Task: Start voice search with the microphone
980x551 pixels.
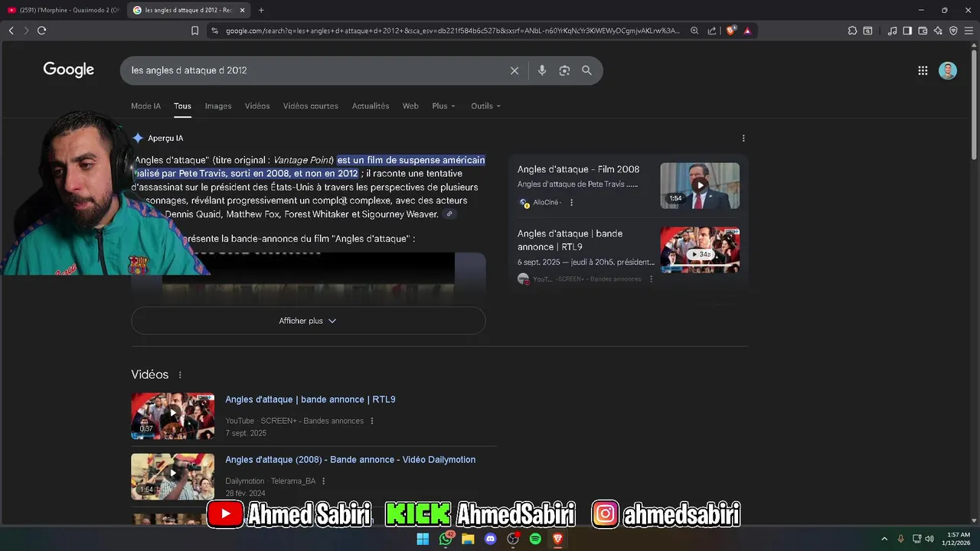Action: click(542, 70)
